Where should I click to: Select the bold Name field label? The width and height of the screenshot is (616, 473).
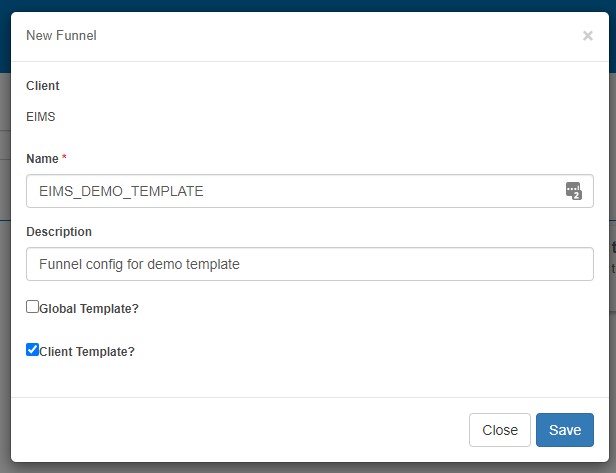pyautogui.click(x=42, y=159)
